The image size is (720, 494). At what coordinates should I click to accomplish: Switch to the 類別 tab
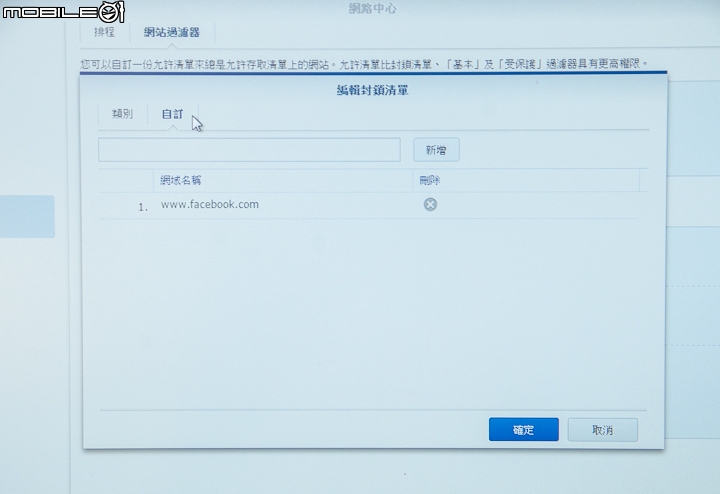[x=123, y=114]
